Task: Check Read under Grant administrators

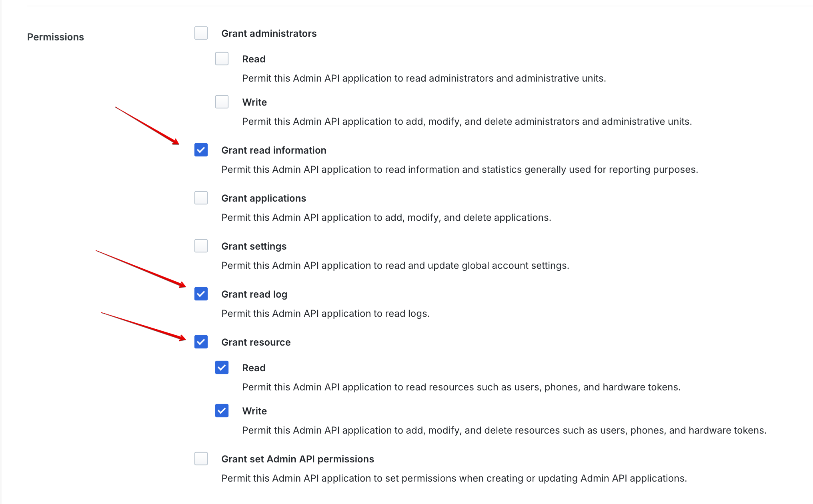Action: click(222, 59)
